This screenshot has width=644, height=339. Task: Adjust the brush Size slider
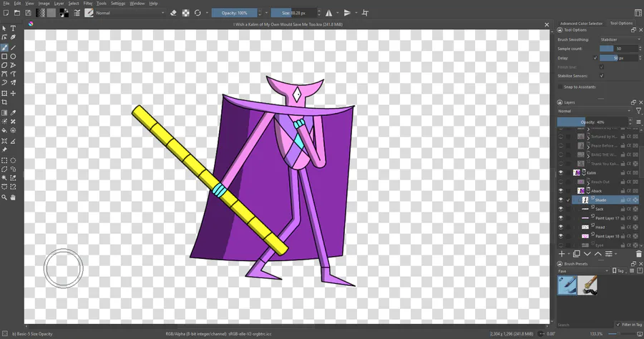click(x=294, y=13)
